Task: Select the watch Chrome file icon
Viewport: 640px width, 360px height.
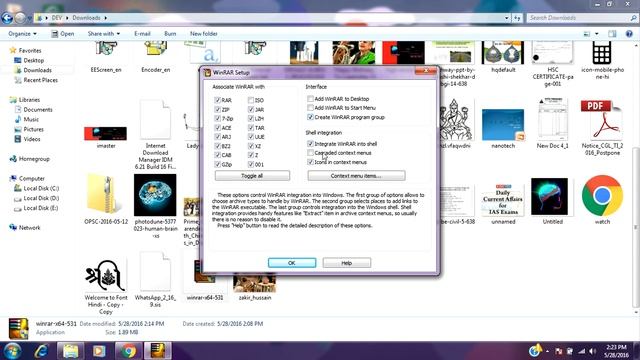Action: tap(602, 196)
